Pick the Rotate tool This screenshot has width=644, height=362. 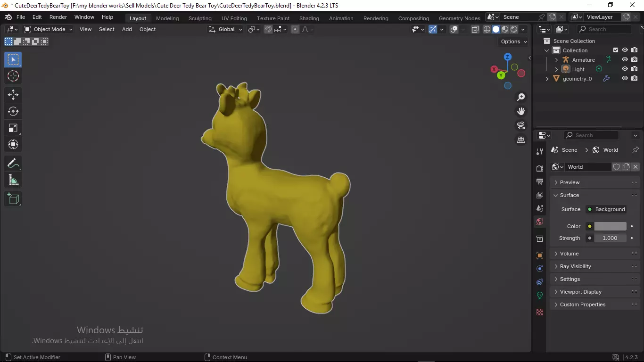click(13, 111)
